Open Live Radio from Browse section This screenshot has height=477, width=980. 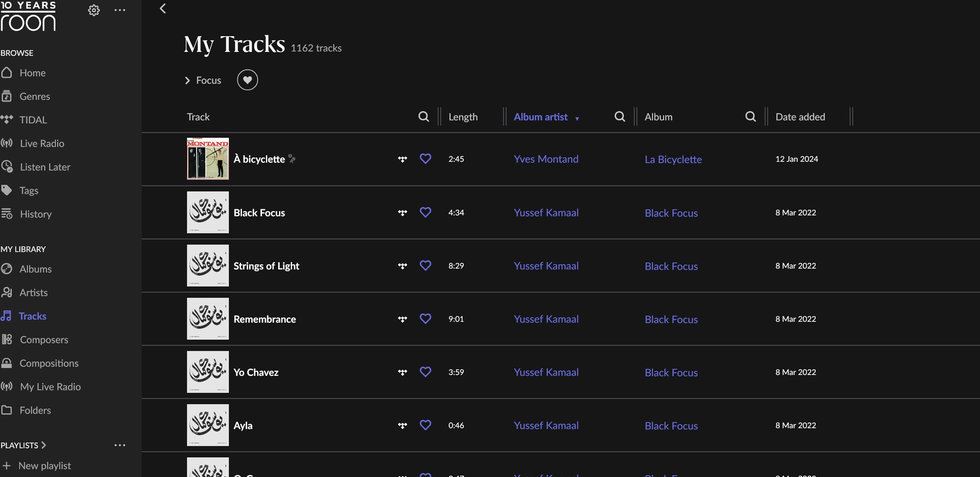pyautogui.click(x=41, y=143)
